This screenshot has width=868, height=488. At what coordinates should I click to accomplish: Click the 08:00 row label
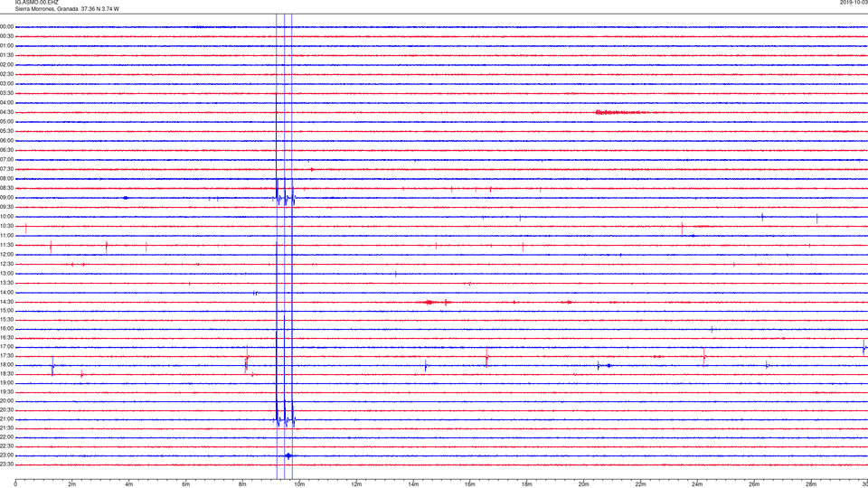(7, 179)
